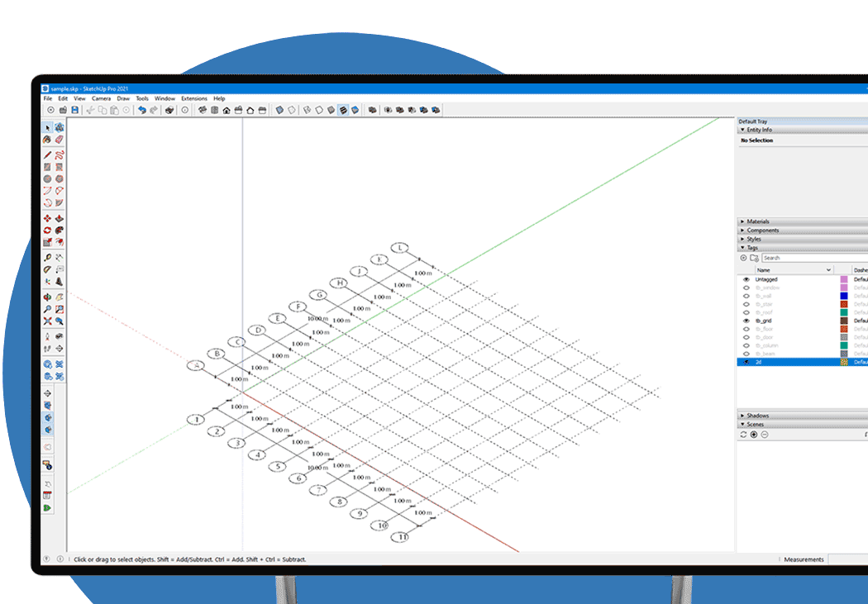Select the Walk footprints tool

click(48, 349)
